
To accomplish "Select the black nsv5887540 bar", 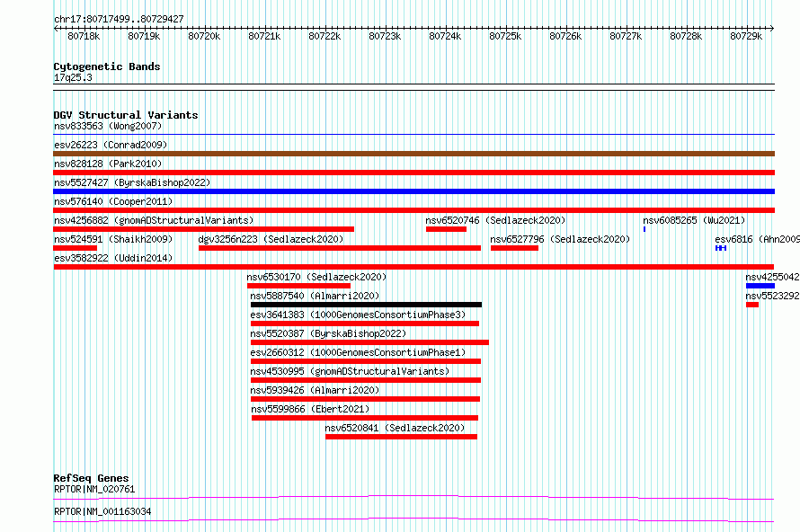I will 367,305.
